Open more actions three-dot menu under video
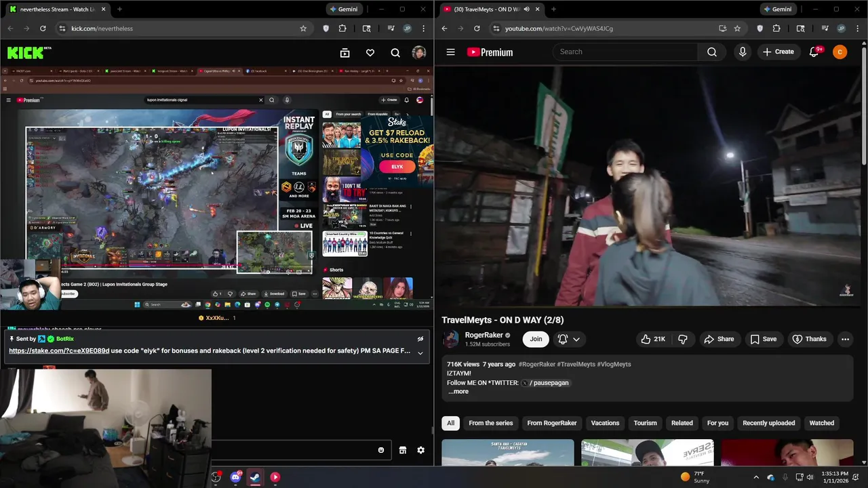 coord(845,339)
